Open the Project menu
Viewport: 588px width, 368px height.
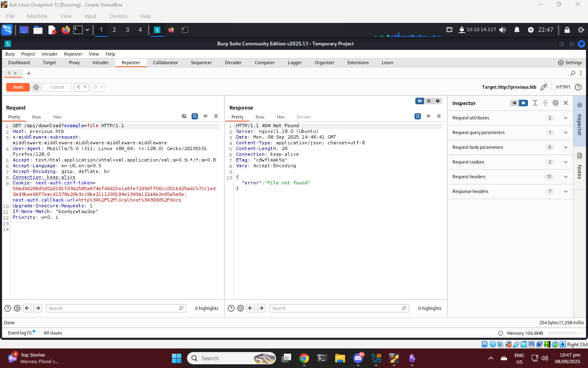[28, 54]
